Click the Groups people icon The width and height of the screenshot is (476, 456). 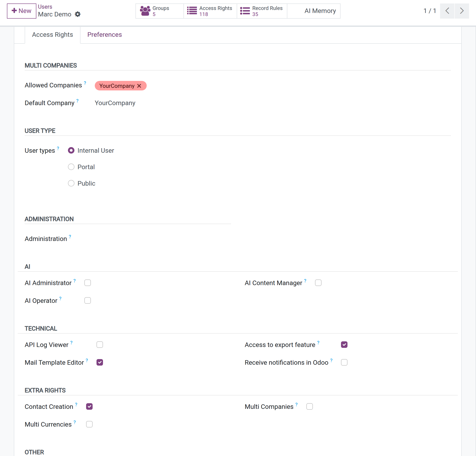point(145,11)
